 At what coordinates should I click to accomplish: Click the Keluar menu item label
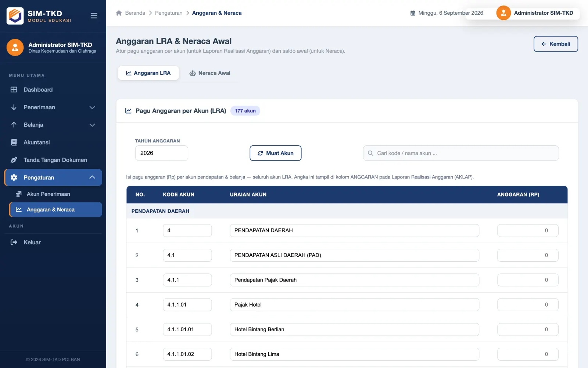point(32,242)
